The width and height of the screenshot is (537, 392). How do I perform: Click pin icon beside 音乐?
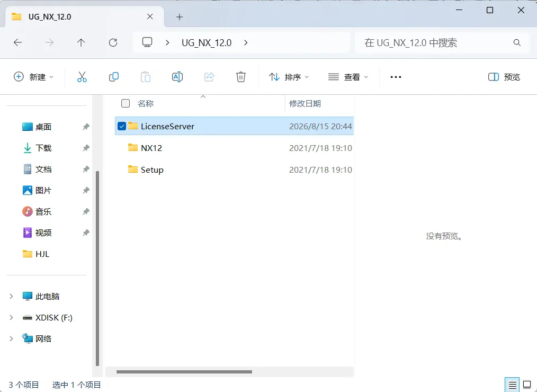click(x=86, y=212)
